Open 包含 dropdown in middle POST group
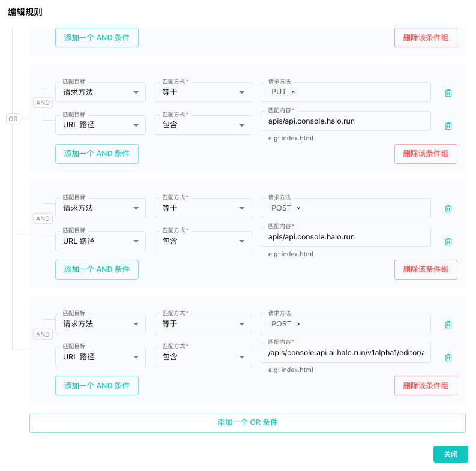Viewport: 476px width, 471px height. 203,241
